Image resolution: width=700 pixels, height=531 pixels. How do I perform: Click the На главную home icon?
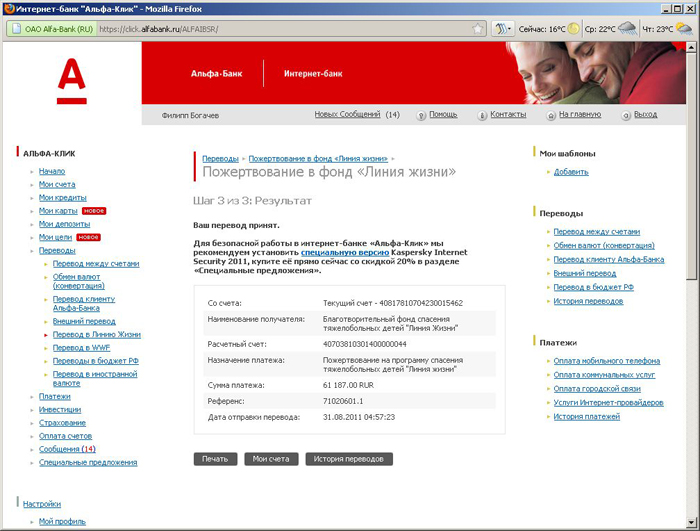point(552,115)
